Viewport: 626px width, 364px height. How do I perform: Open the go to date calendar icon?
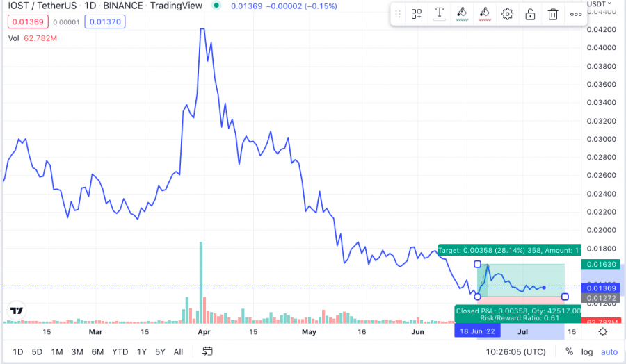pyautogui.click(x=207, y=351)
